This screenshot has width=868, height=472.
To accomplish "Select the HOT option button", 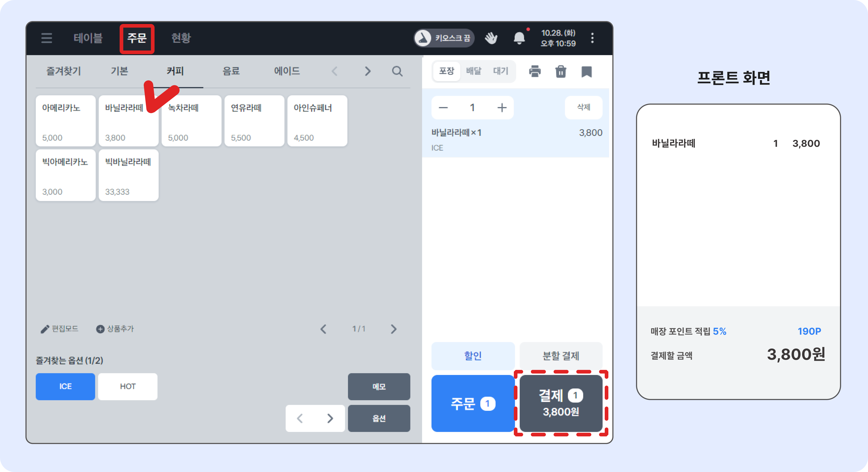I will [128, 386].
